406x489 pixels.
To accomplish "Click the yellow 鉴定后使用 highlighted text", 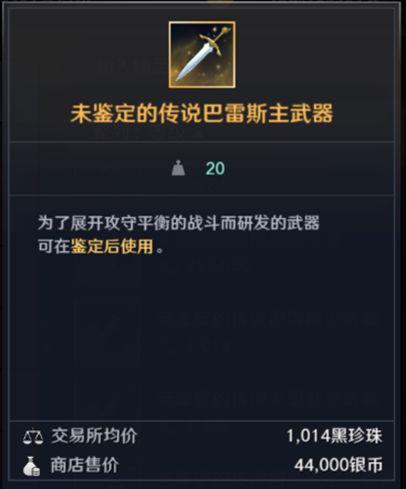I will (x=112, y=246).
